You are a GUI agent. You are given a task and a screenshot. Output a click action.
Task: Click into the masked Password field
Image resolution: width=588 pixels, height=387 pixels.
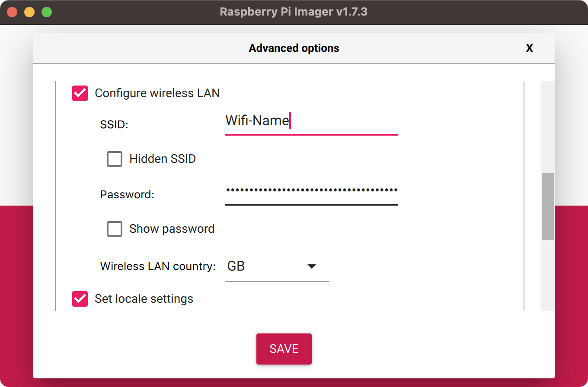[x=311, y=192]
